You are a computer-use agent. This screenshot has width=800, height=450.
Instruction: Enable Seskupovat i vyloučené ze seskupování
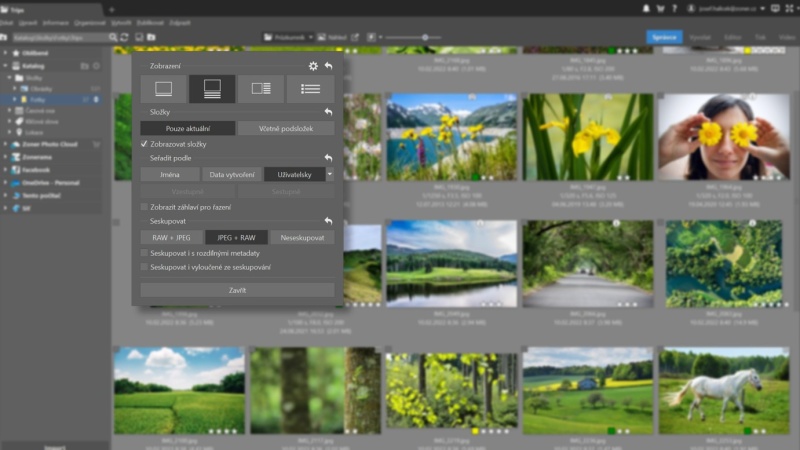145,267
